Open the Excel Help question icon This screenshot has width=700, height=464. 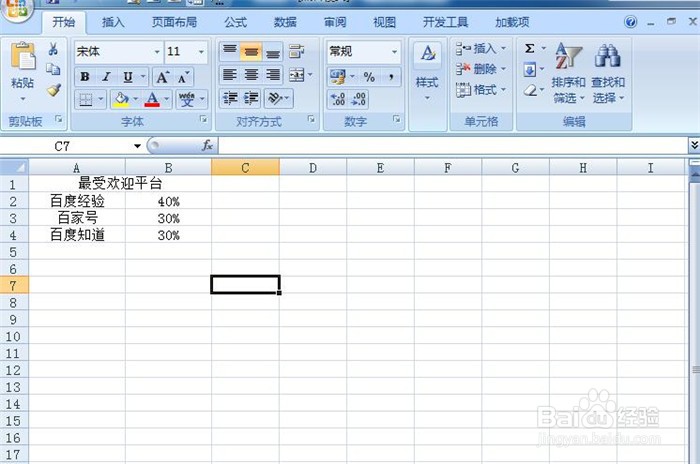630,22
